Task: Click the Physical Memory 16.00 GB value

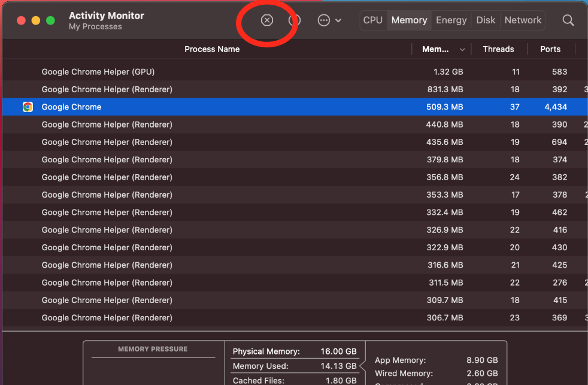Action: [x=338, y=351]
